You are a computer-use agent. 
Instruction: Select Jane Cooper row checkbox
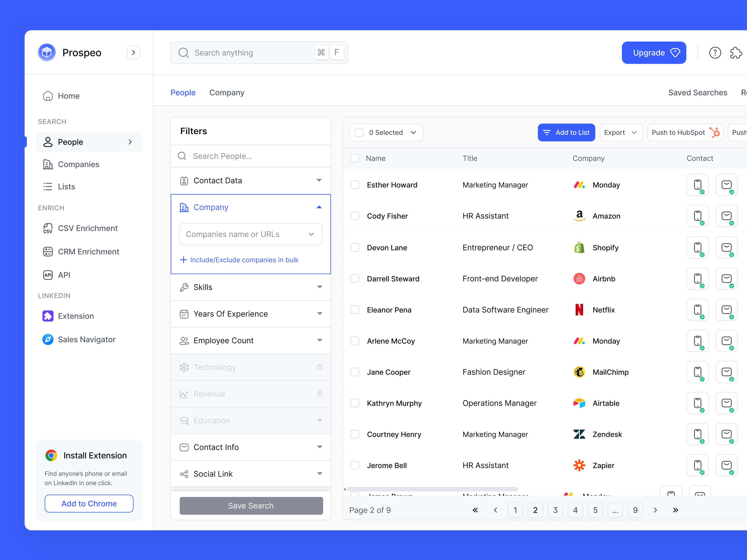(355, 372)
